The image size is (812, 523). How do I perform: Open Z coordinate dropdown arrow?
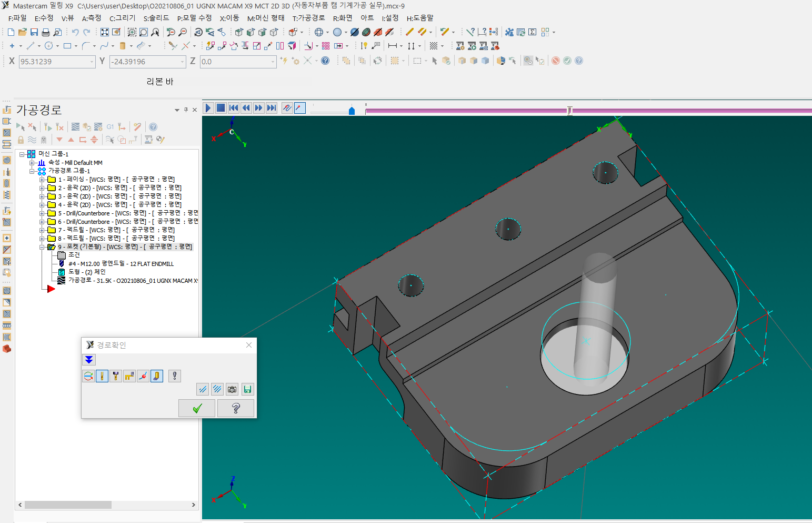pyautogui.click(x=273, y=62)
